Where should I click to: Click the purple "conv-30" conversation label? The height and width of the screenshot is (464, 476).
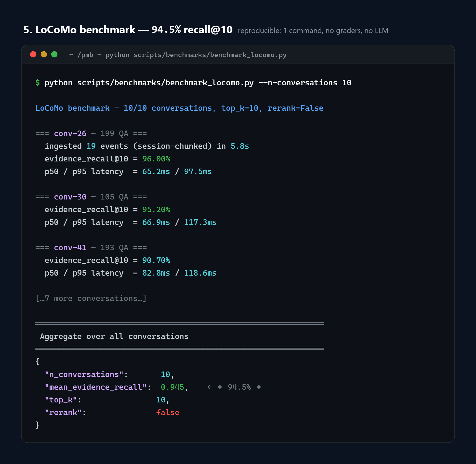click(x=70, y=197)
